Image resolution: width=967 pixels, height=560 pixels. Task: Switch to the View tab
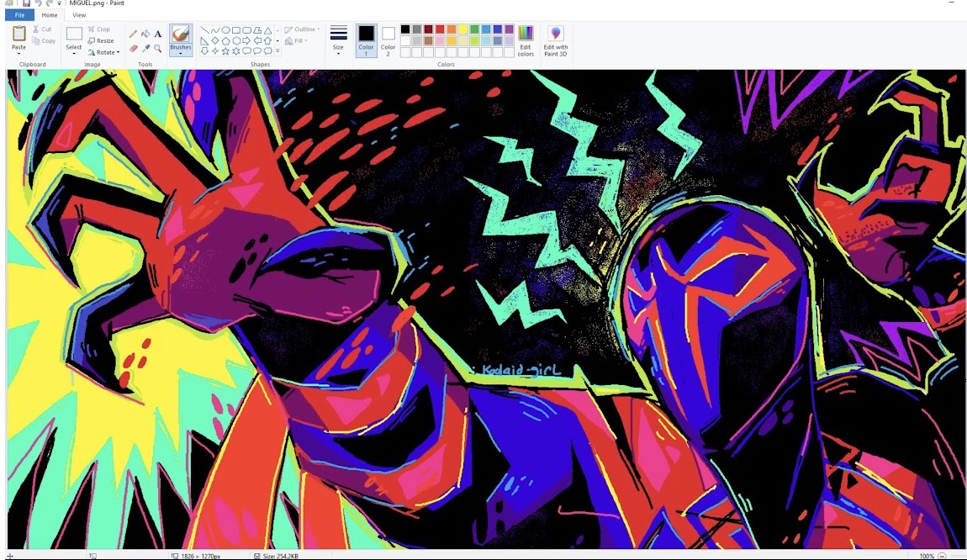coord(79,15)
